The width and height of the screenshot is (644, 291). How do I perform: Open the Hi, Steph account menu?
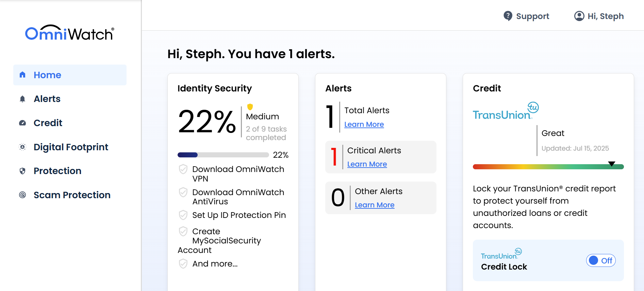[599, 16]
